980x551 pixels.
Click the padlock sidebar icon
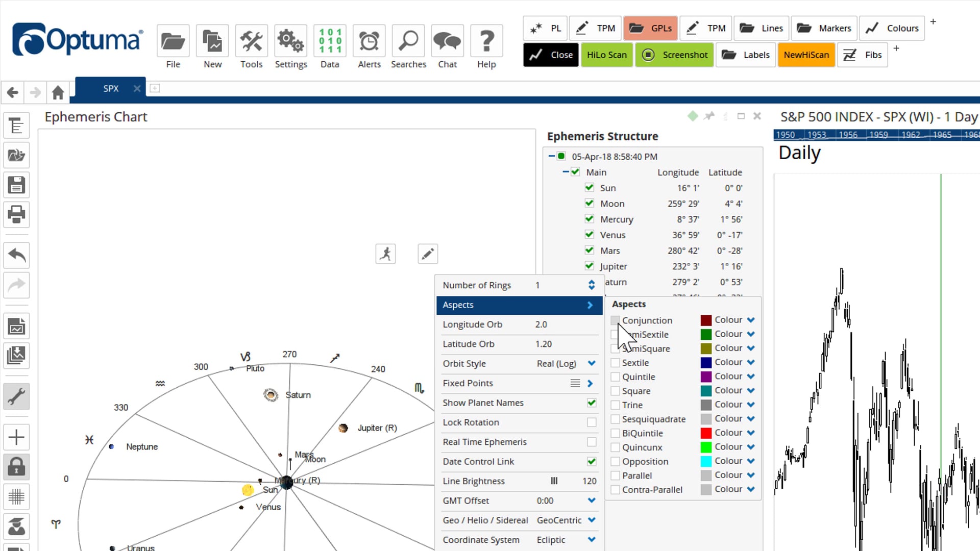point(16,466)
